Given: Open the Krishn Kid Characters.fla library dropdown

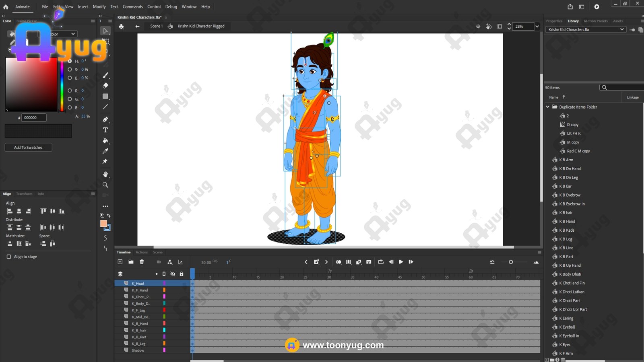Looking at the screenshot, I should click(586, 29).
